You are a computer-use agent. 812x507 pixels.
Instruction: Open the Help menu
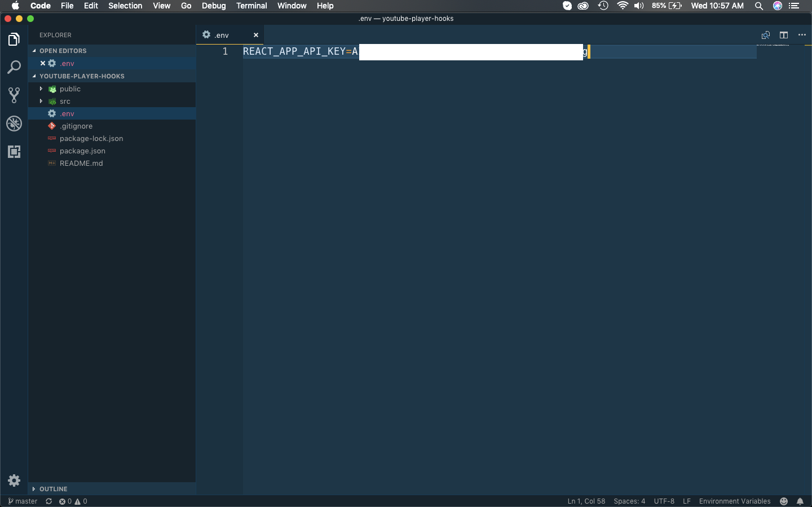coord(325,6)
